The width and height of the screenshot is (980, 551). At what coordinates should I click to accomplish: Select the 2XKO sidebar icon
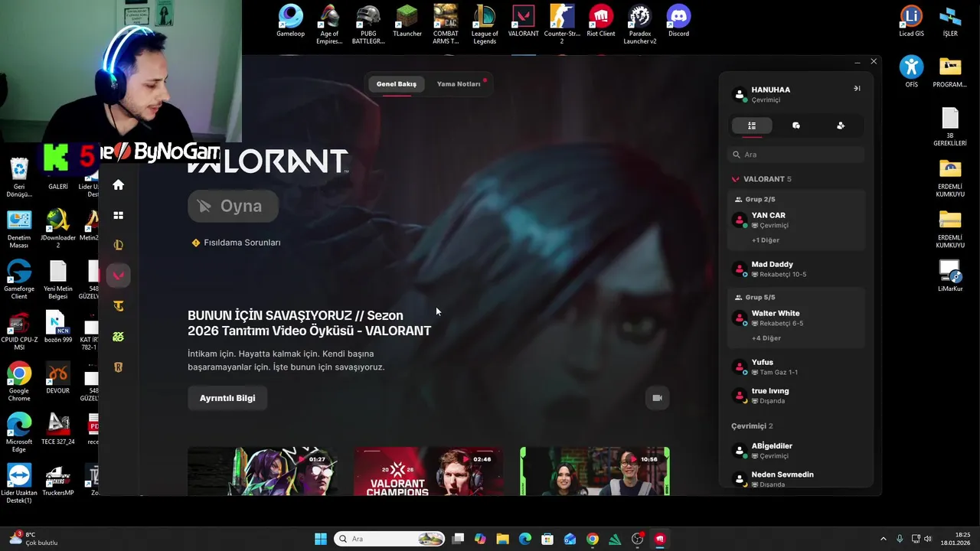point(118,337)
